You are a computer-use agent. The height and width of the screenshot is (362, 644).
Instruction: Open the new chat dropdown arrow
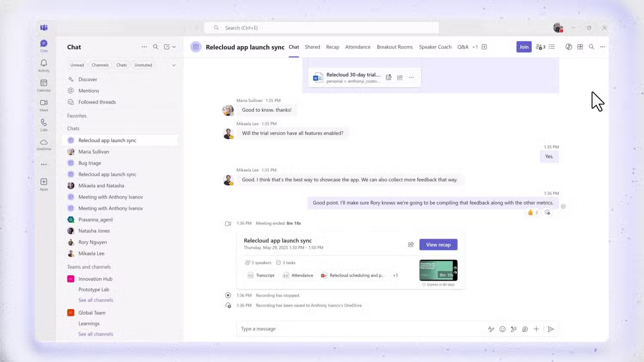pos(174,47)
